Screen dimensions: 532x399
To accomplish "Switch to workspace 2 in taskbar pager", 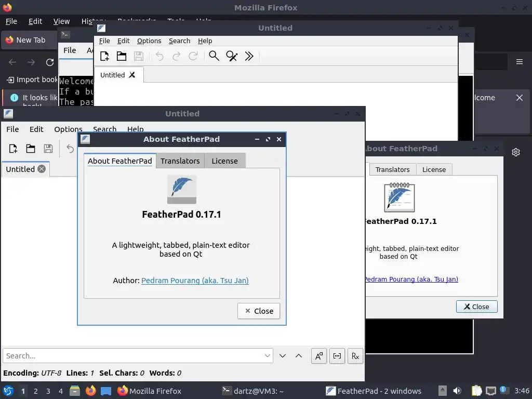I will coord(36,391).
